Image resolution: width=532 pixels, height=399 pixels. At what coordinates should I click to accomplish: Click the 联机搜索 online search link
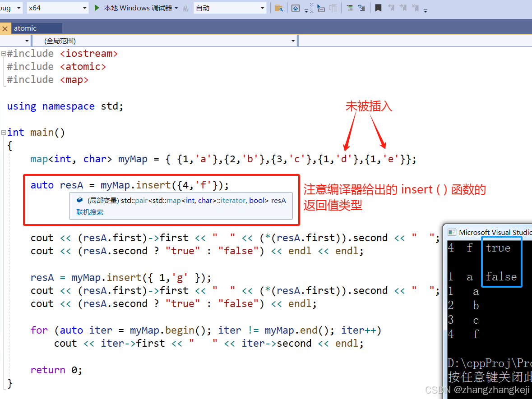pyautogui.click(x=90, y=212)
